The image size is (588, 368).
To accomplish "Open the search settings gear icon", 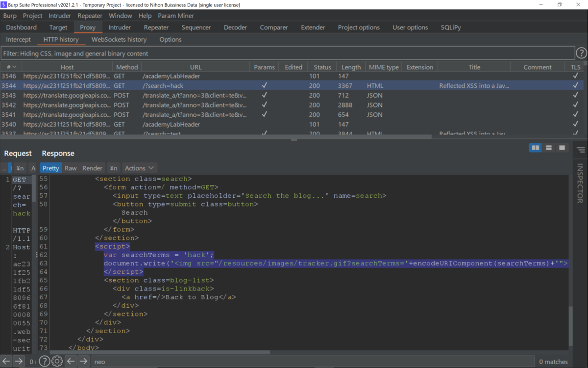I will 57,361.
